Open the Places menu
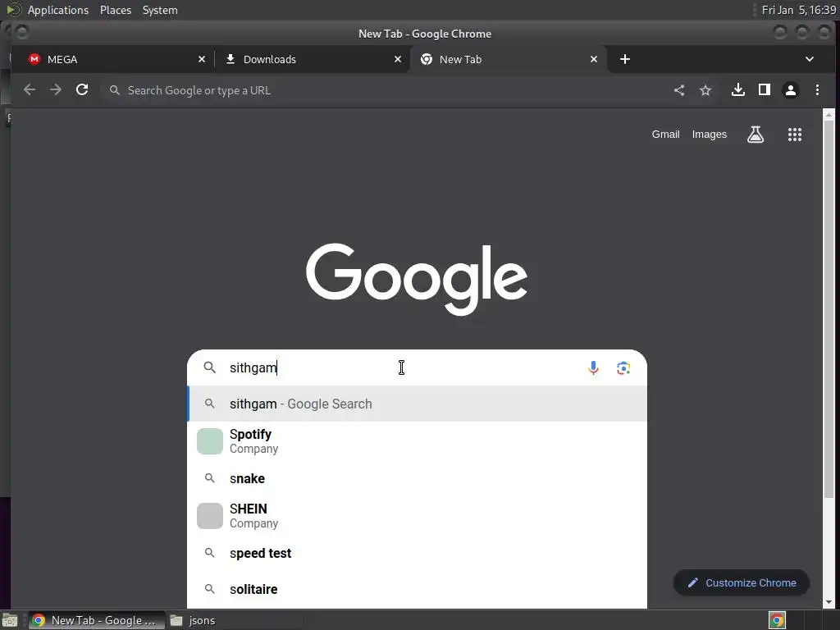840x630 pixels. coord(116,10)
